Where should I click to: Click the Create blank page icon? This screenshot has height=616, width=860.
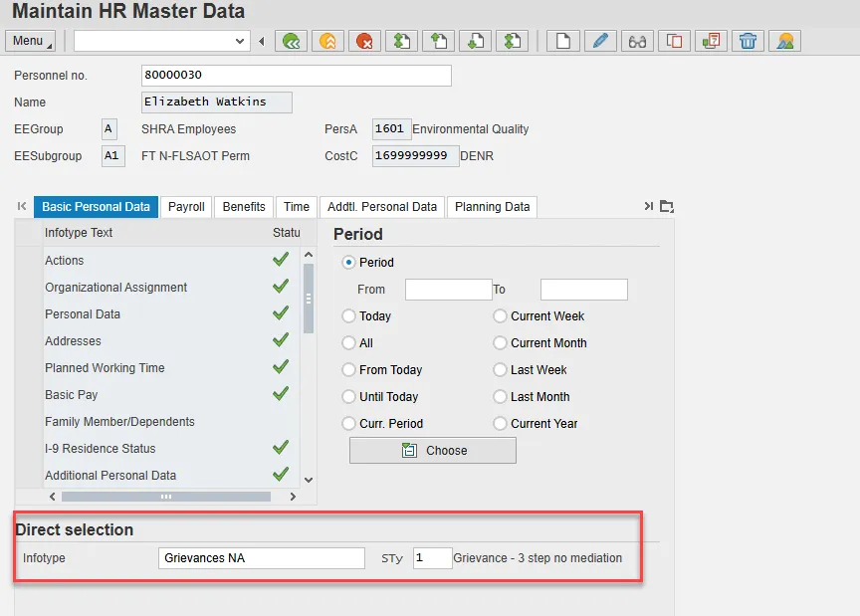(x=563, y=41)
